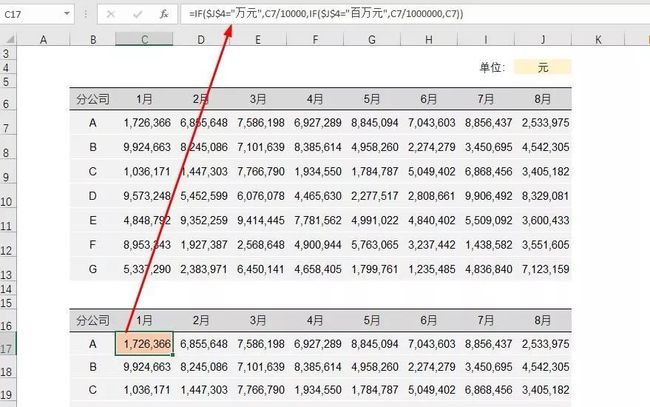Select row 19 header
The image size is (650, 407).
[8, 390]
